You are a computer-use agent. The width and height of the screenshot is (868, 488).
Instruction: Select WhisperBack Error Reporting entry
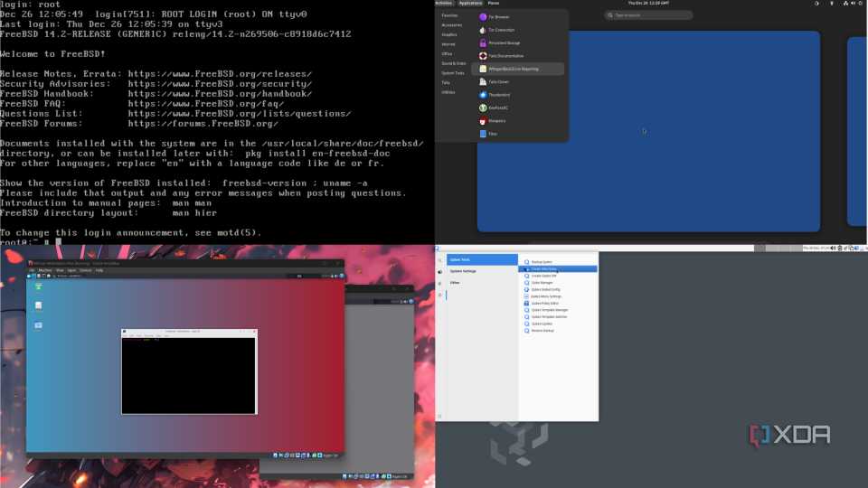[x=517, y=70]
